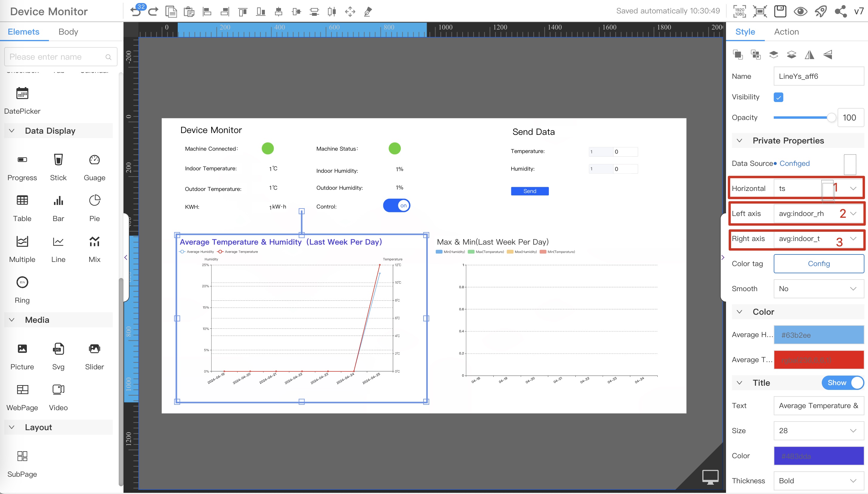Click the share icon

point(841,12)
